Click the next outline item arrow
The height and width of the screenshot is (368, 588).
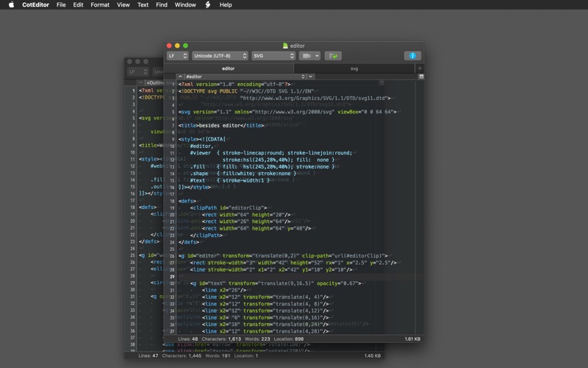[x=311, y=77]
